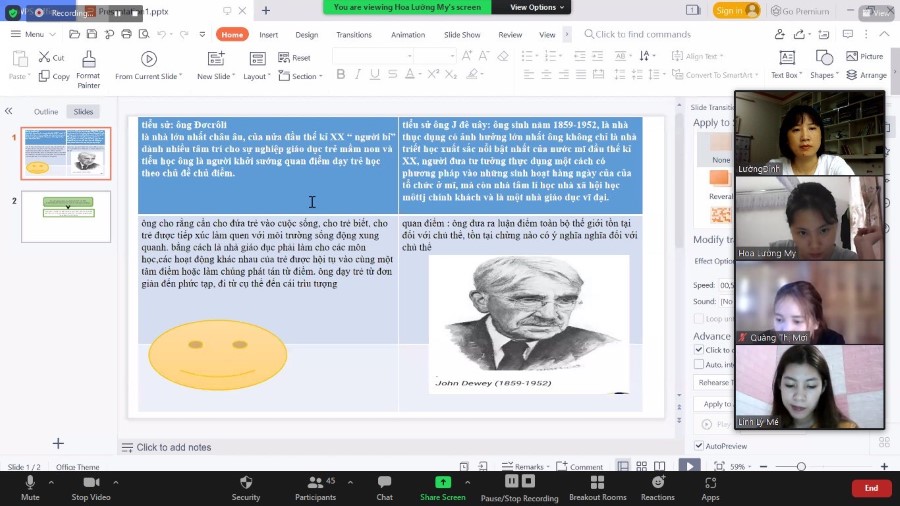The height and width of the screenshot is (506, 900).
Task: Add a New Slide from ribbon
Action: click(216, 66)
